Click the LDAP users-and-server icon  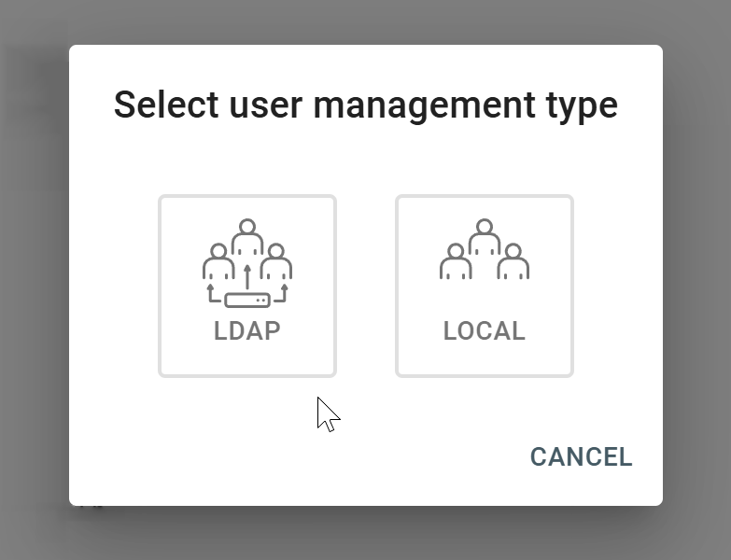pos(247,263)
